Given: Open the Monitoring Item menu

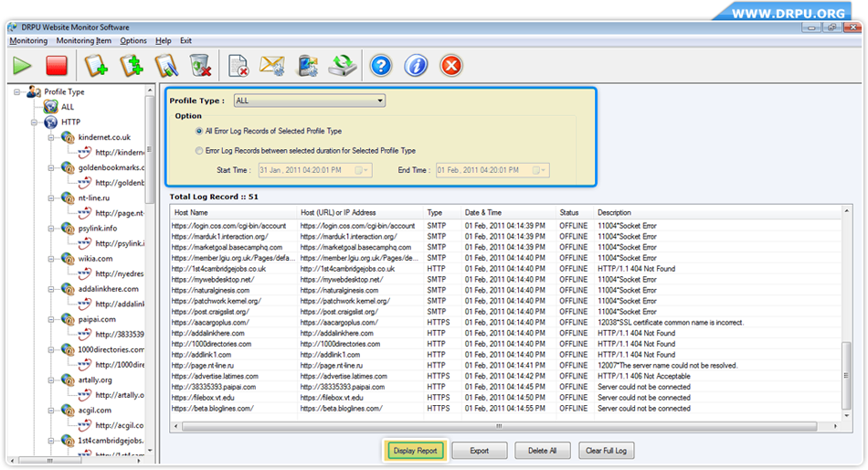Looking at the screenshot, I should 83,41.
